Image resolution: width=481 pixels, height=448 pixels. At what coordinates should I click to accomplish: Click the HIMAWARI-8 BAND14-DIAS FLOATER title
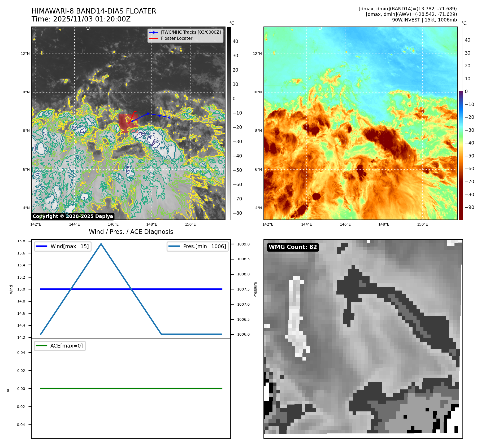click(94, 11)
